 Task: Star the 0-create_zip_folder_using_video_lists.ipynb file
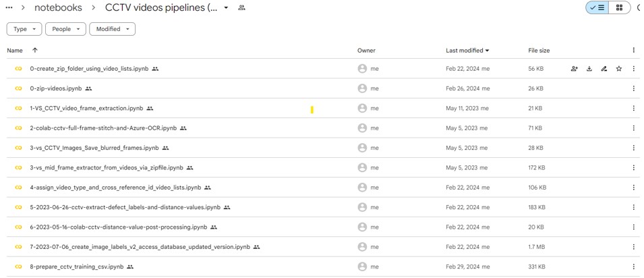(x=618, y=69)
